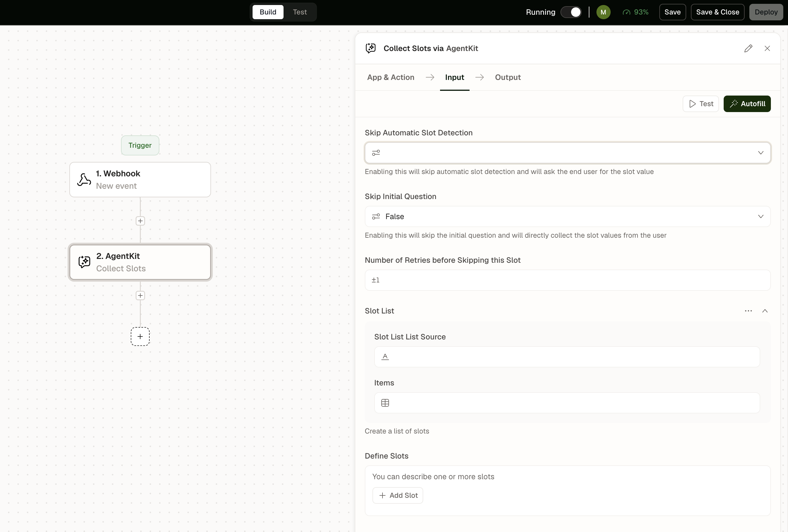Open the Output tab
The image size is (788, 532).
508,77
